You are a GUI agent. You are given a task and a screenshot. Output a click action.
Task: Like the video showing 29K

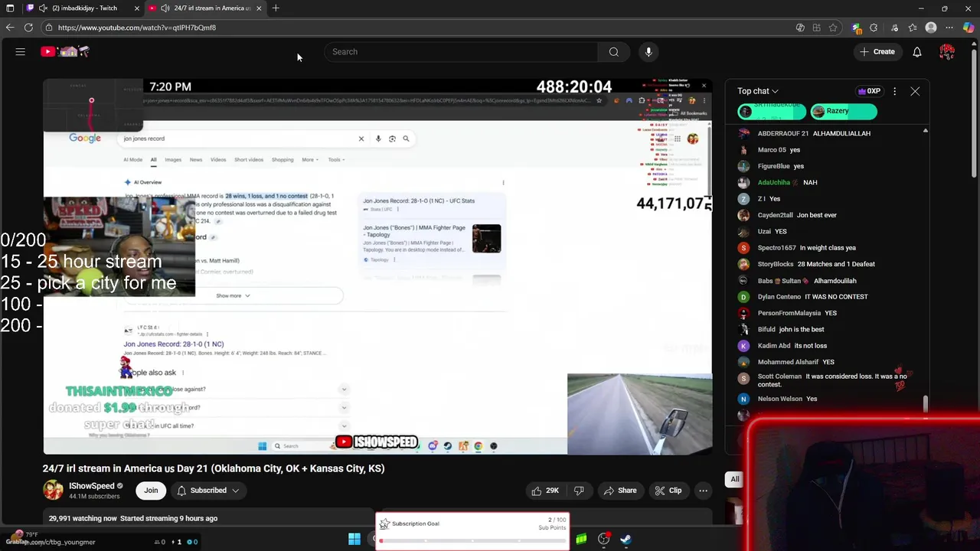pos(545,491)
